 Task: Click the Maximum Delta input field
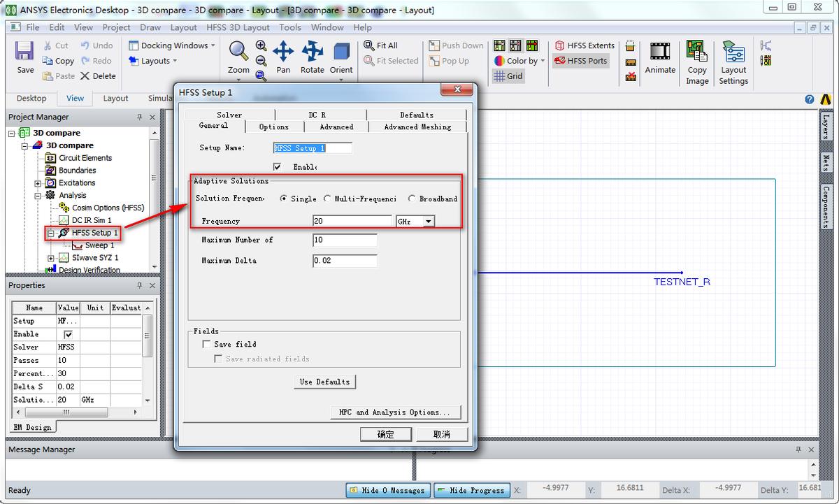pos(345,261)
